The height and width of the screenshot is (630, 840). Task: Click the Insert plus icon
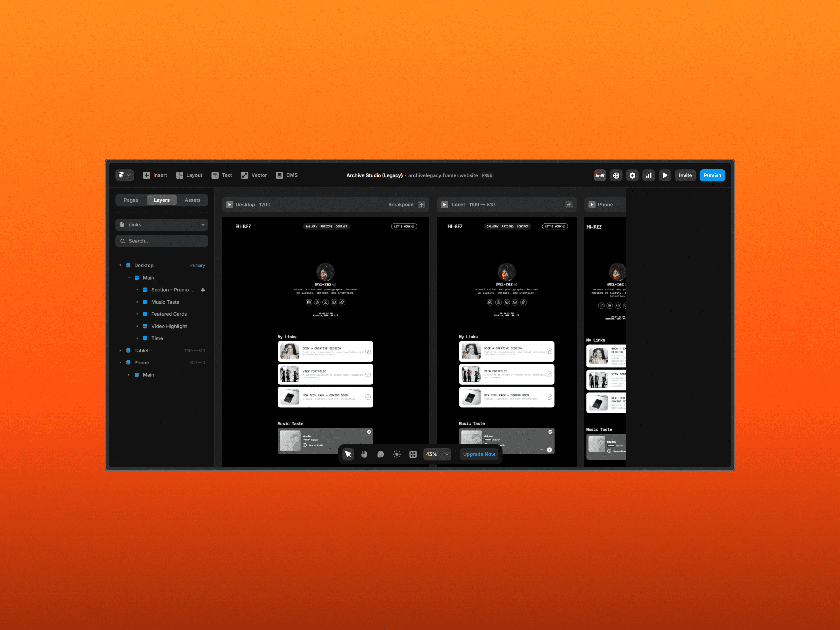147,175
